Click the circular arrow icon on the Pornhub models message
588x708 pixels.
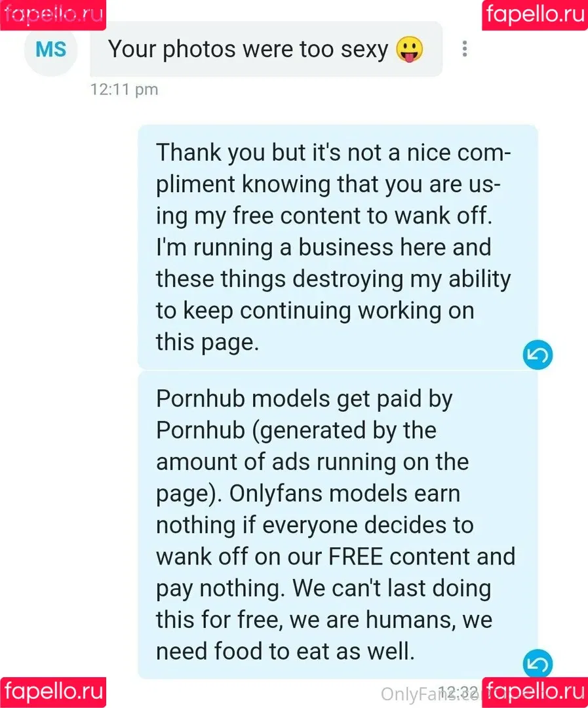538,663
